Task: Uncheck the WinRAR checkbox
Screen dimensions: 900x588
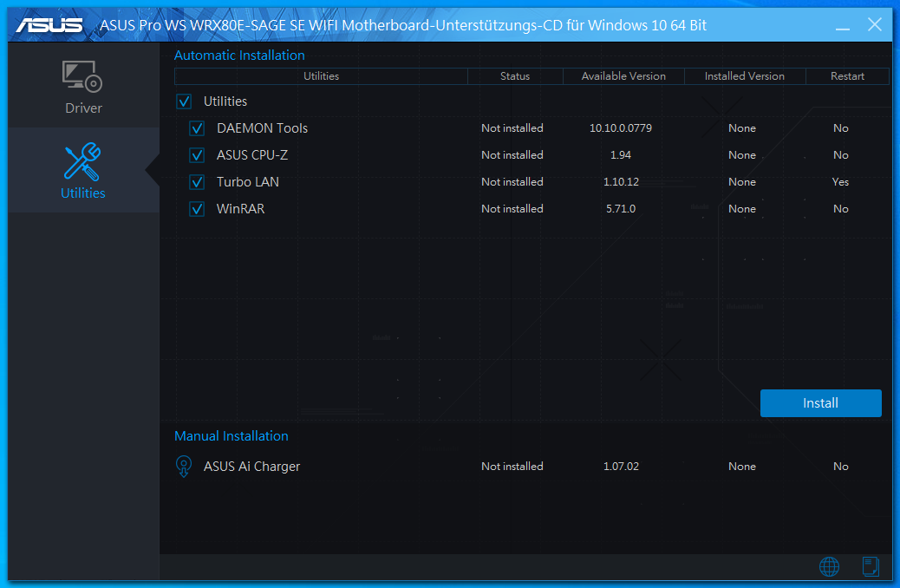Action: [x=197, y=209]
